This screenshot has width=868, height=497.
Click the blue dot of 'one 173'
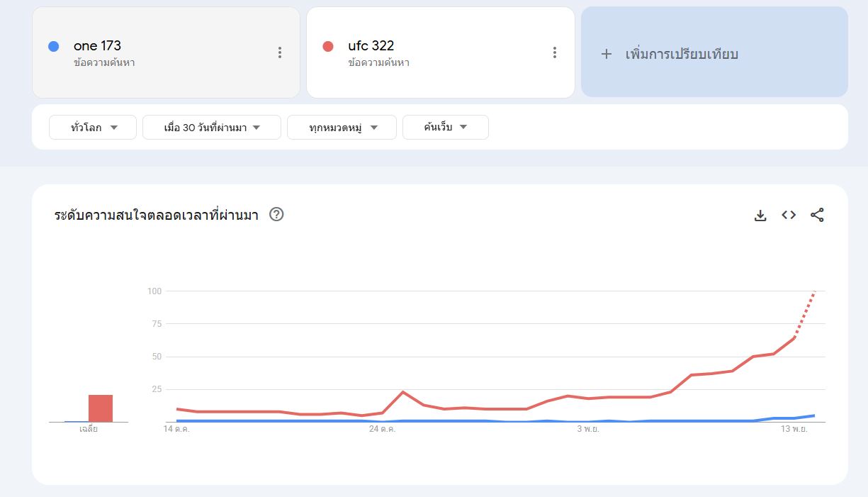click(x=53, y=46)
